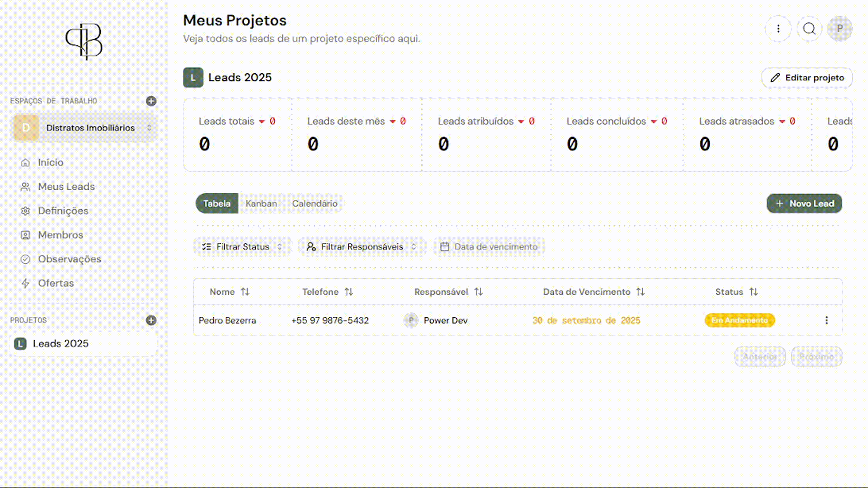
Task: Click the search magnifier icon
Action: pos(809,29)
